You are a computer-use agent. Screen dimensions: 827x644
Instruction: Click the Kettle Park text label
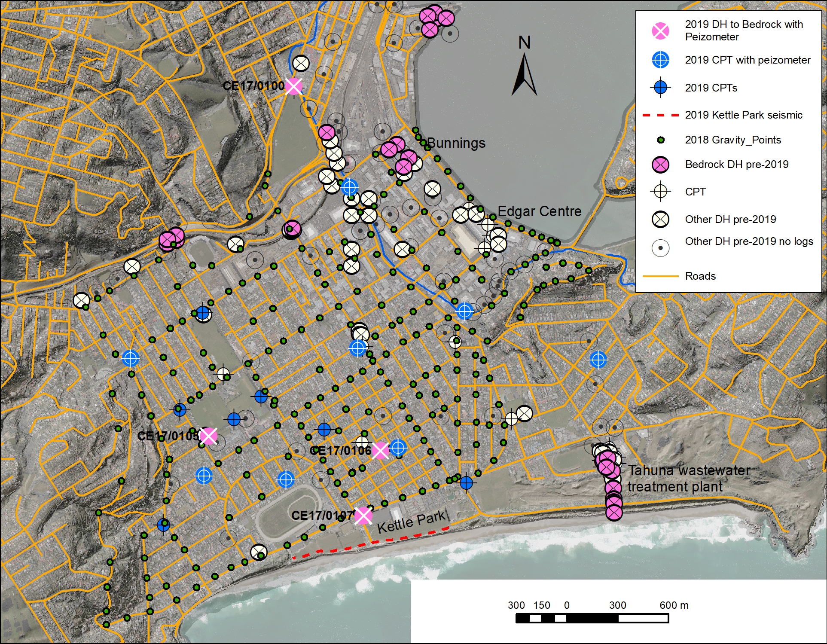tap(411, 522)
